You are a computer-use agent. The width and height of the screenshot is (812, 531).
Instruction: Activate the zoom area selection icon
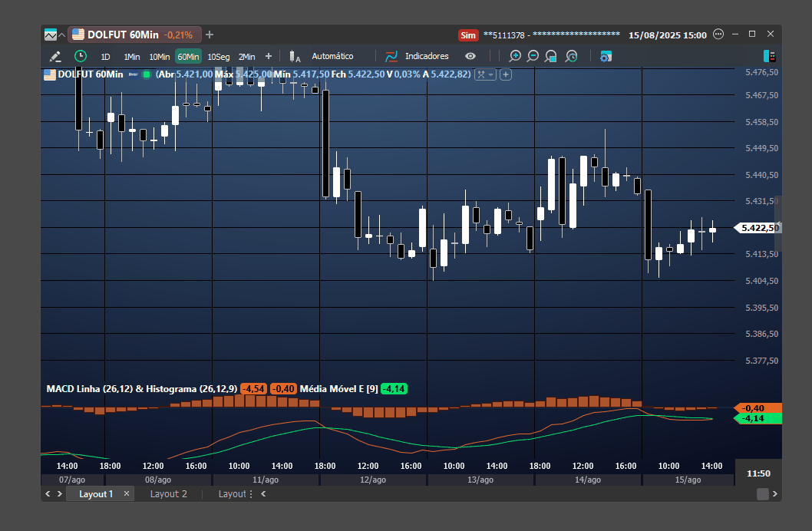point(551,57)
